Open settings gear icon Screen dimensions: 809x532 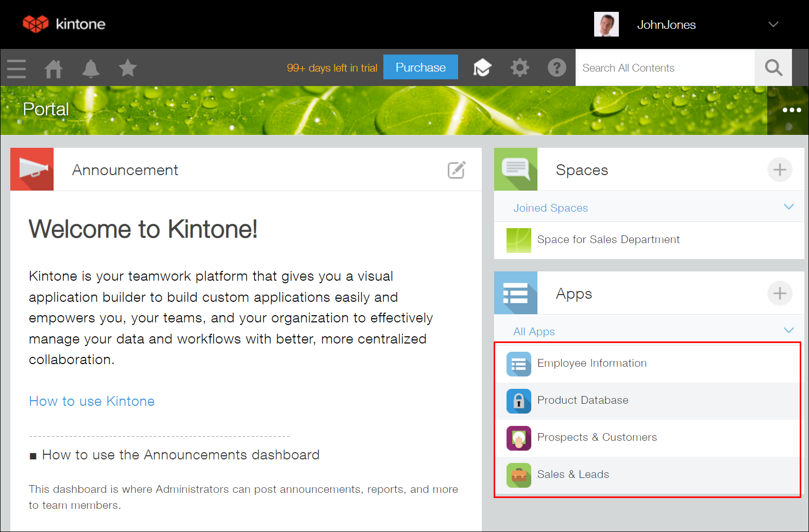coord(519,67)
